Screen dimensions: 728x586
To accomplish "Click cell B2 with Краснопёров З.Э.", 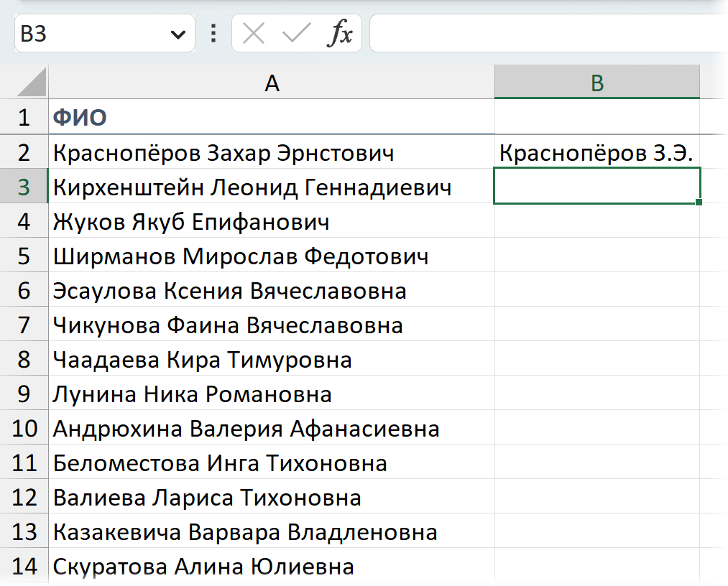I will (x=597, y=152).
